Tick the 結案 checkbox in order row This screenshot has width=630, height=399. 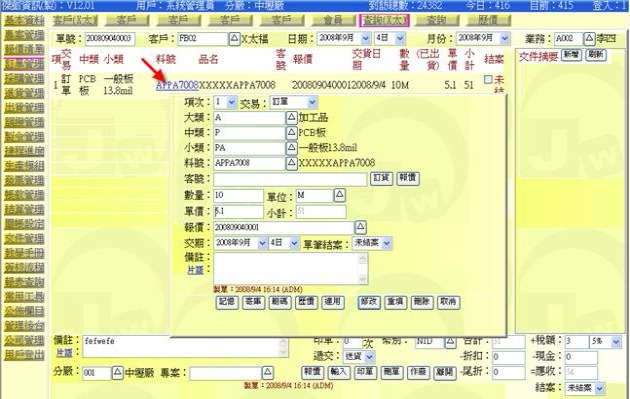pos(488,80)
